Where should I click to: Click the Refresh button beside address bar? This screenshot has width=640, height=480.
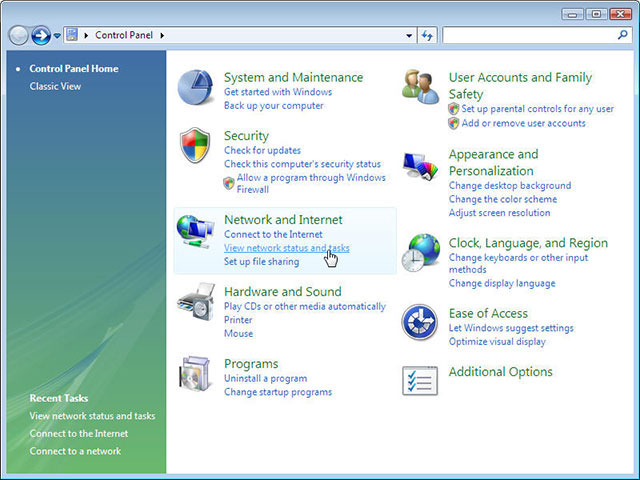tap(427, 36)
